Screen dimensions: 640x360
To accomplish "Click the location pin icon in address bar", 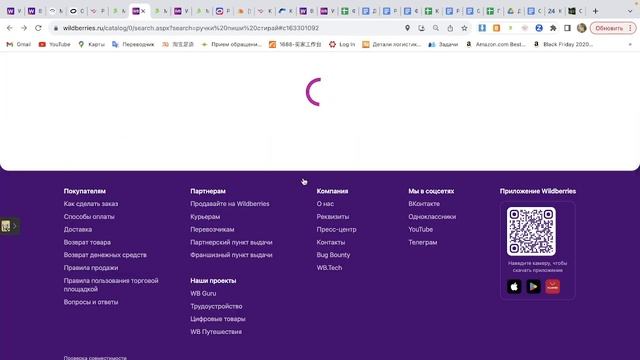I will click(407, 28).
